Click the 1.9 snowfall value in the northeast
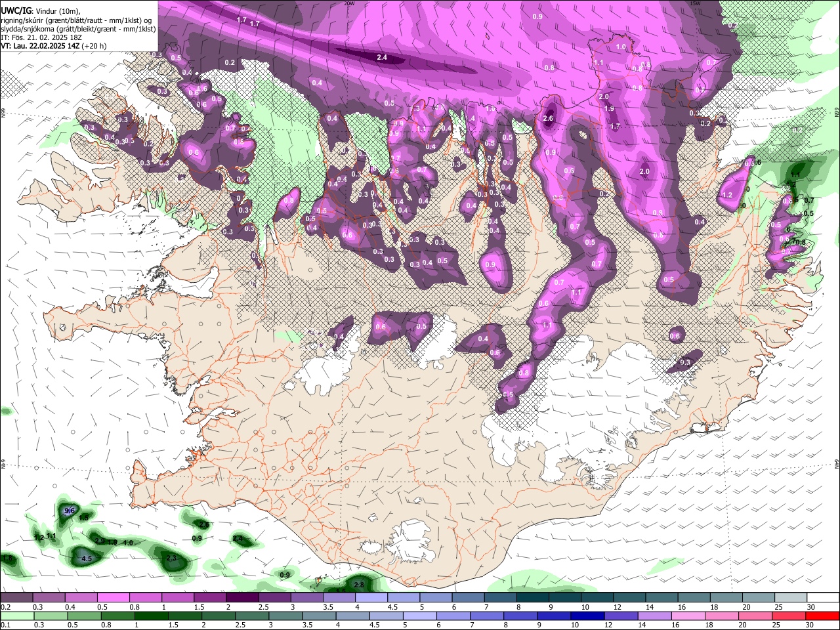This screenshot has height=630, width=840. point(609,109)
